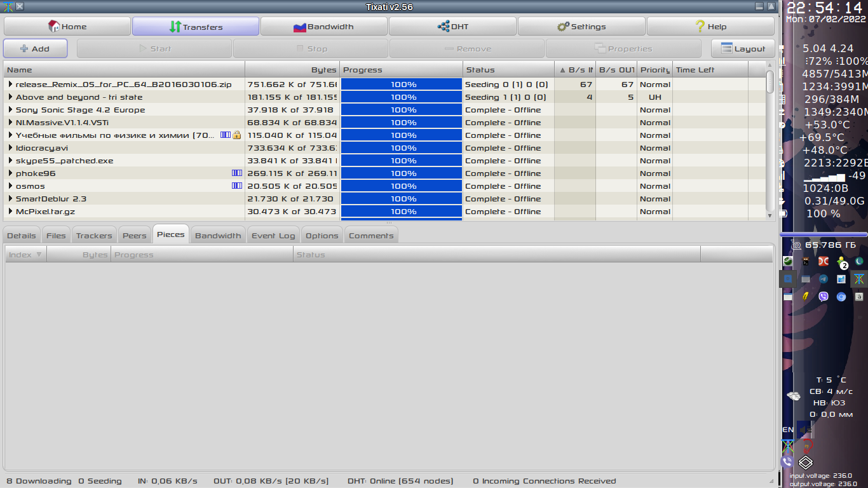Click the green moon icon in the tray
The height and width of the screenshot is (488, 868).
pyautogui.click(x=859, y=261)
